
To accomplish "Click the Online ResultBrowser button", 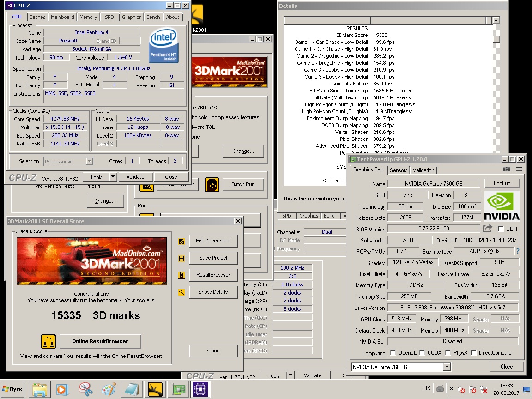I will tap(100, 341).
